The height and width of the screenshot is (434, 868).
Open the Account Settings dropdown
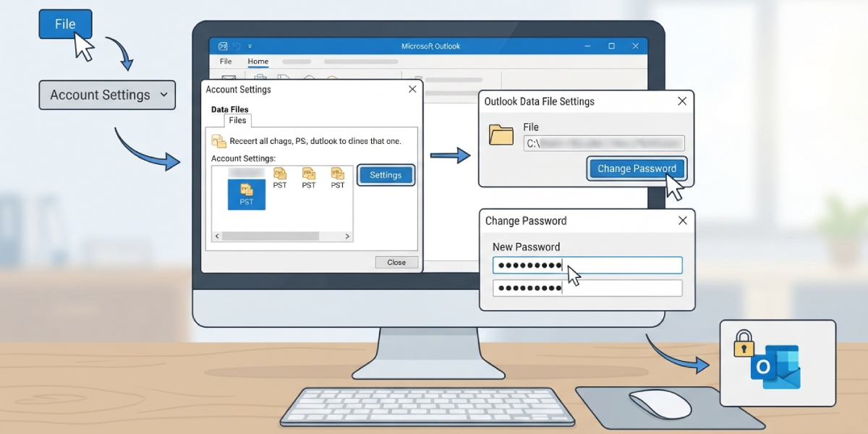(x=107, y=95)
